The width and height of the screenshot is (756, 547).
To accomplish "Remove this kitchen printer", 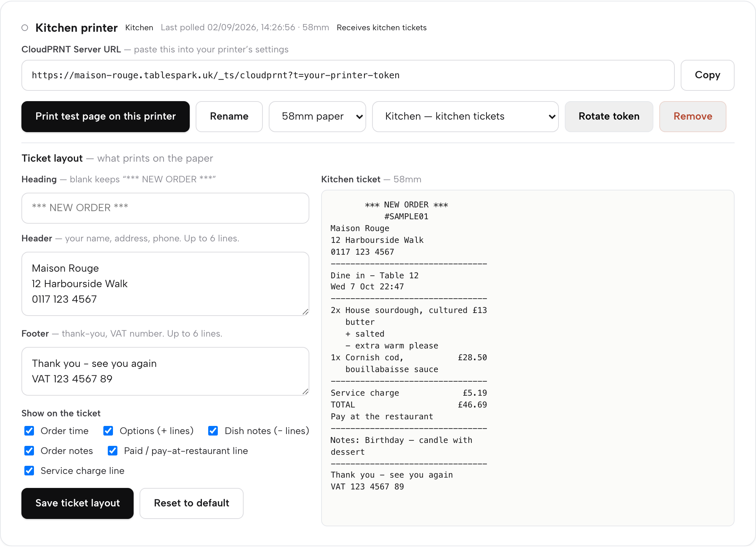I will [x=693, y=117].
